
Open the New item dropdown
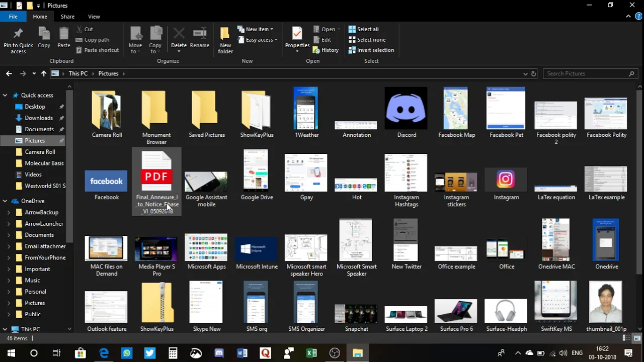(x=255, y=29)
